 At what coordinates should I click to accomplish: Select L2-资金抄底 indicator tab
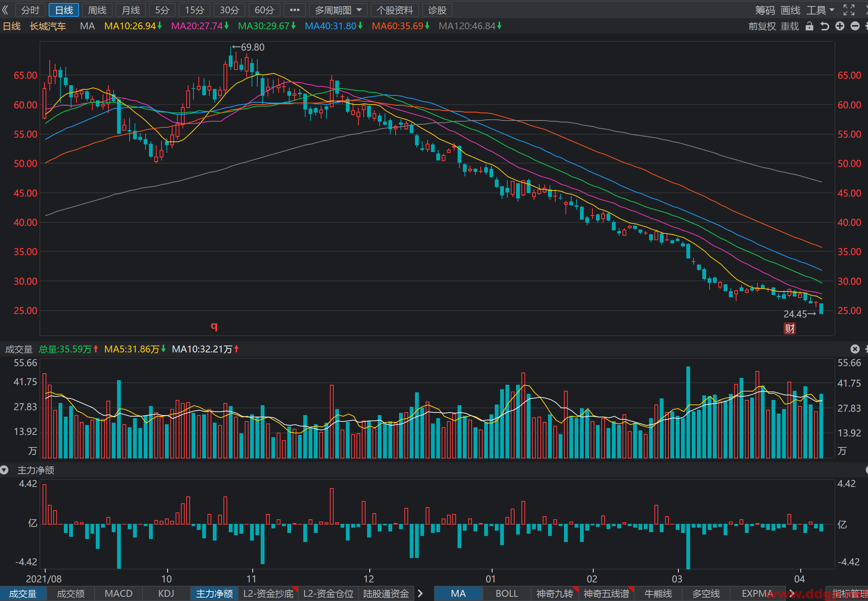pyautogui.click(x=268, y=594)
